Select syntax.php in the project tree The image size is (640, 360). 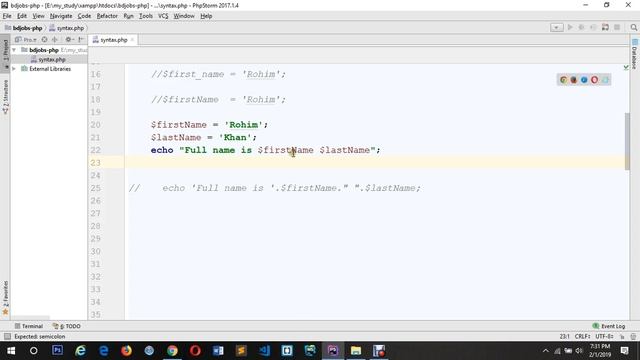[x=48, y=60]
